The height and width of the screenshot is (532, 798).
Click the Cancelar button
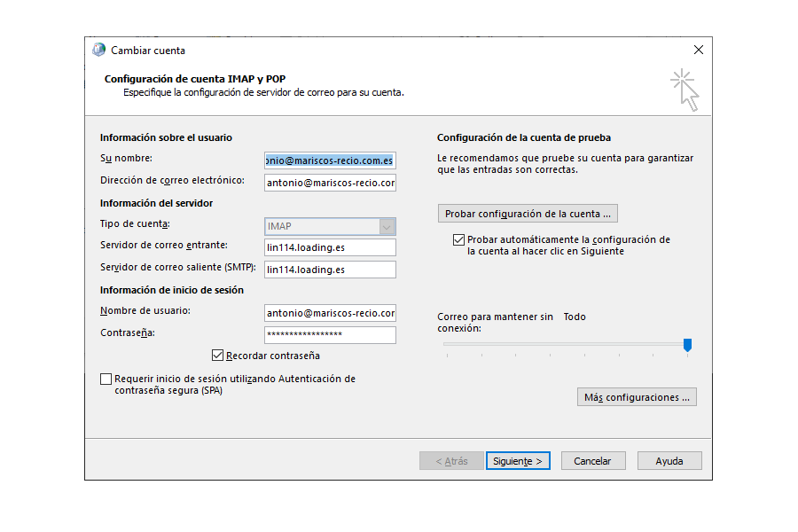[593, 461]
